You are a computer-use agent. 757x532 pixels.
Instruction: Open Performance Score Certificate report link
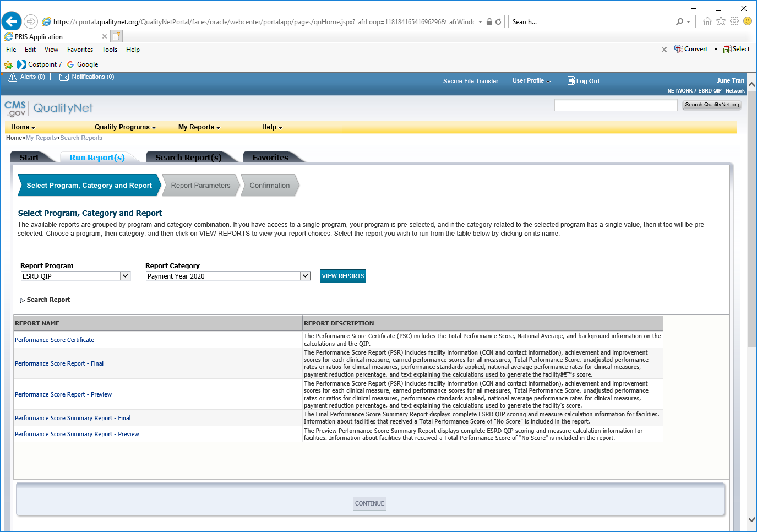(x=55, y=340)
